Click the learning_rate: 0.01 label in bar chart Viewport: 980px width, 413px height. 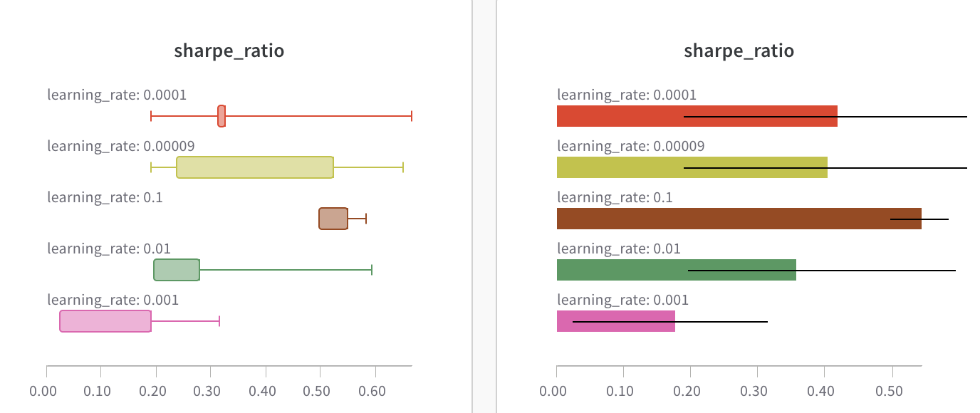[618, 249]
